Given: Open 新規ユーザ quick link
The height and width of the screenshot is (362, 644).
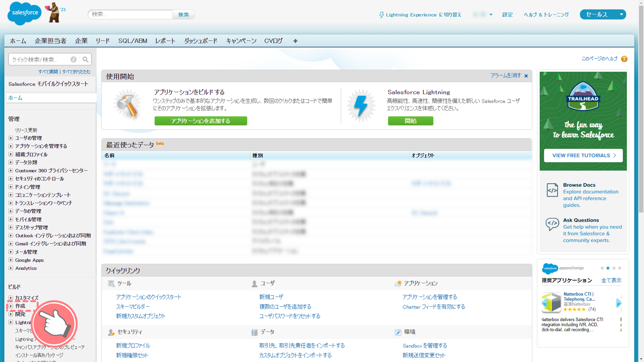Looking at the screenshot, I should click(x=271, y=297).
